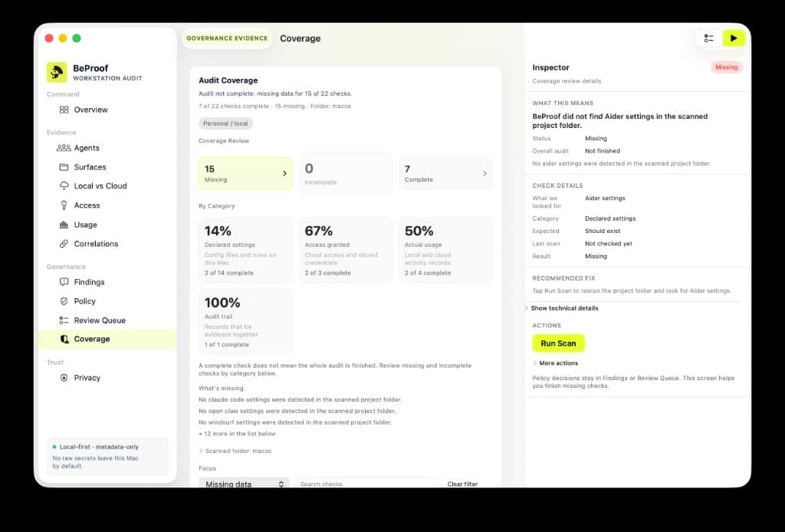Open the 7 Complete checks card
This screenshot has height=532, width=785.
coord(445,173)
